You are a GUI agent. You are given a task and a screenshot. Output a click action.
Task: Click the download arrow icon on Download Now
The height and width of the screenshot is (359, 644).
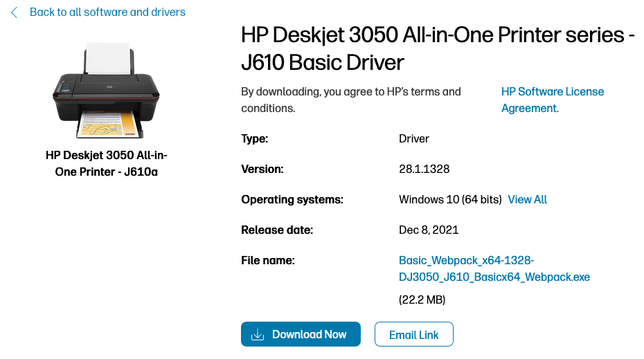(258, 335)
